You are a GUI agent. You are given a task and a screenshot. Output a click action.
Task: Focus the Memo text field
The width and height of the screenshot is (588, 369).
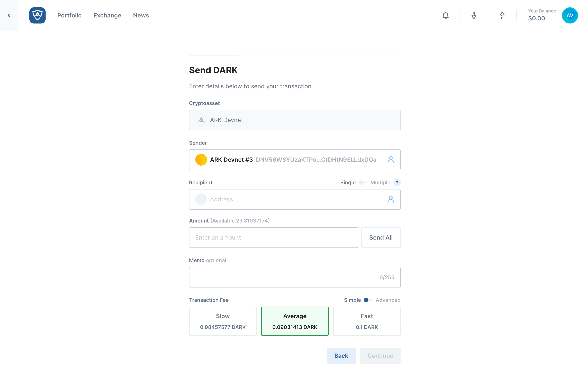295,277
